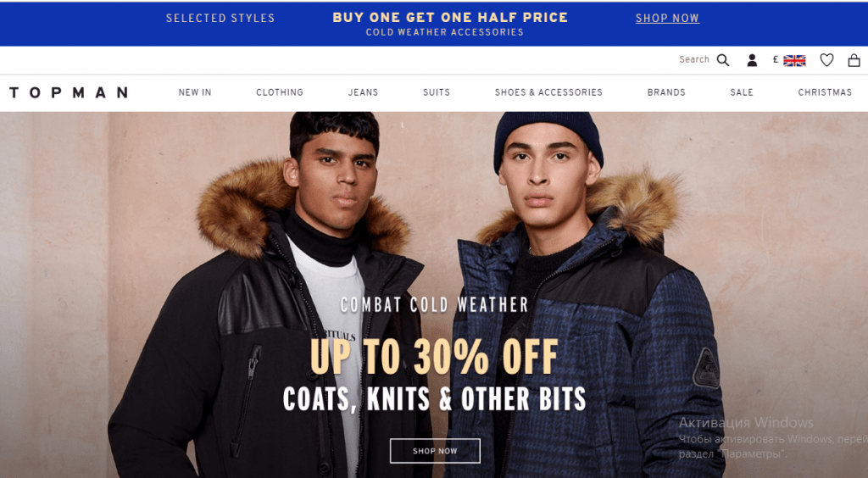Open the account profile icon
The height and width of the screenshot is (478, 868).
coord(752,60)
